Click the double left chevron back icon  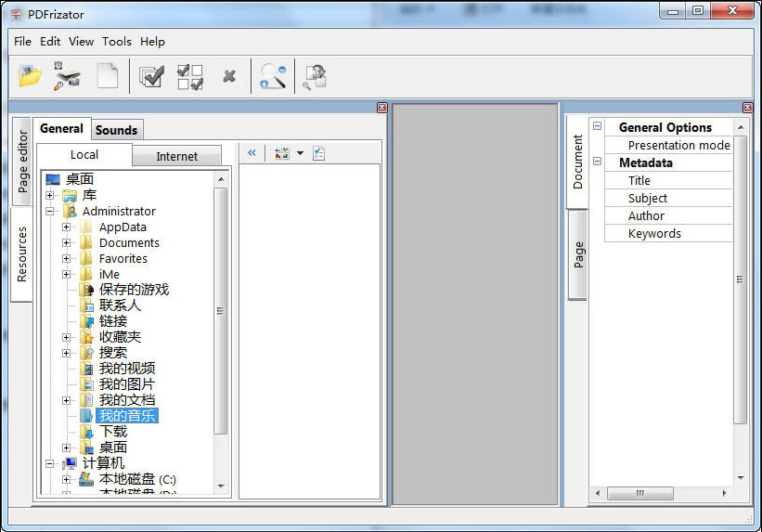[x=252, y=152]
